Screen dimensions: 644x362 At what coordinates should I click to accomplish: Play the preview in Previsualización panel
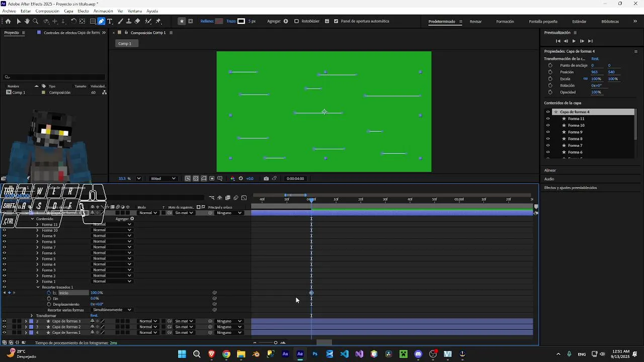coord(574,41)
